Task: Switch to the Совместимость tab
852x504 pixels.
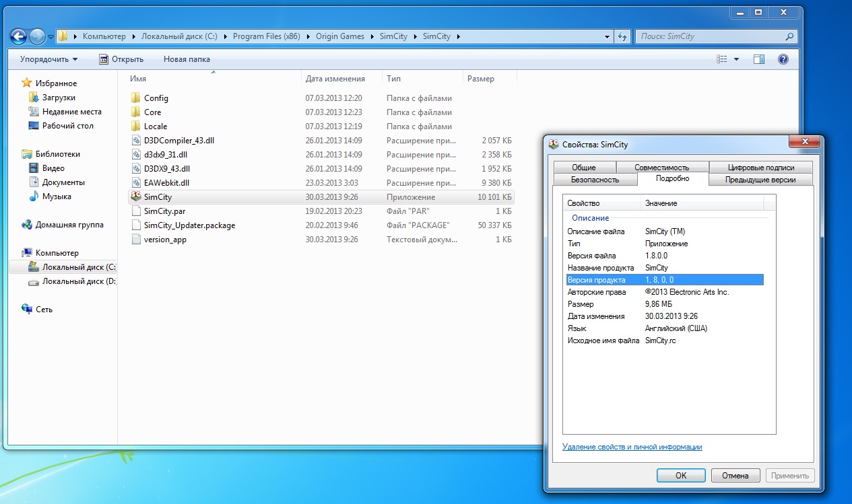Action: coord(661,168)
